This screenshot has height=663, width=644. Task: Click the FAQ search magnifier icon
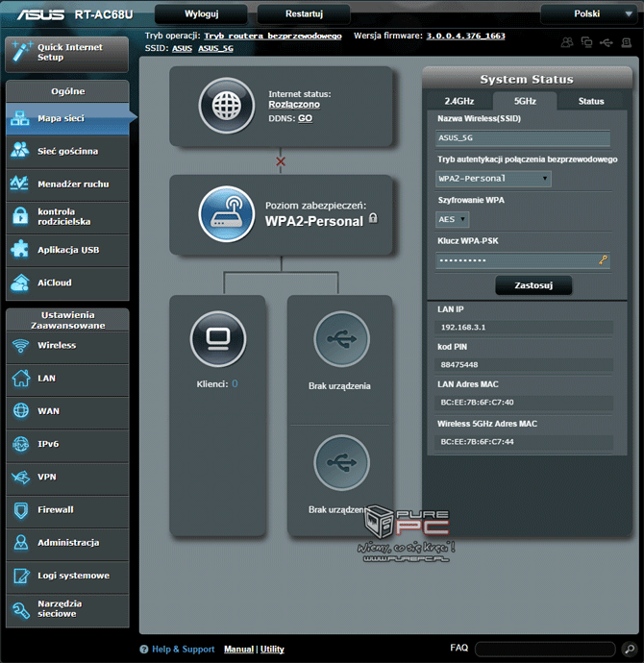click(630, 649)
